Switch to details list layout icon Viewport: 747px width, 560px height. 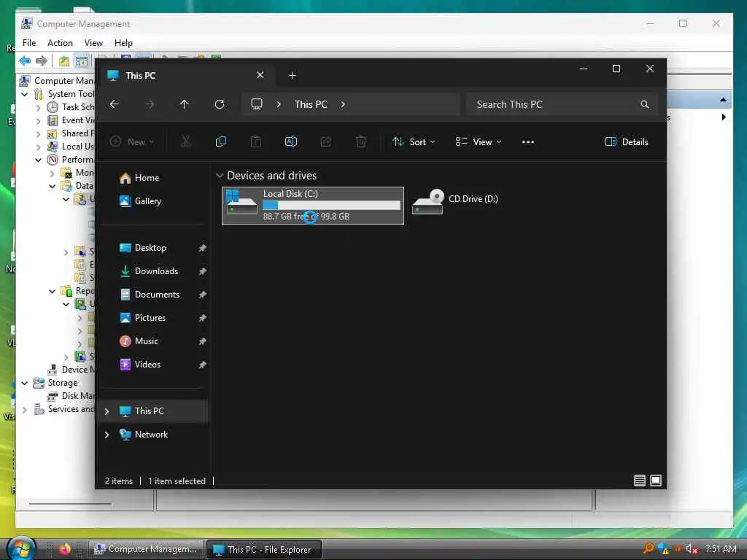click(x=639, y=481)
